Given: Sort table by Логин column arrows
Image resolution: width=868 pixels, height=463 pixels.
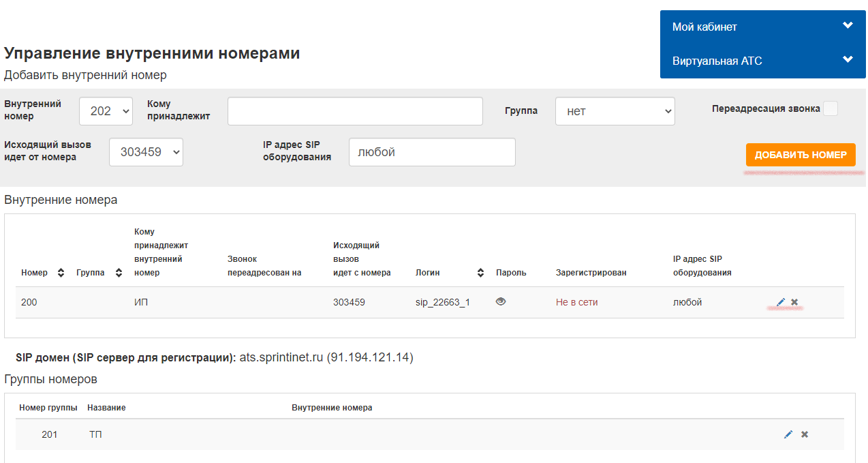Looking at the screenshot, I should click(480, 273).
